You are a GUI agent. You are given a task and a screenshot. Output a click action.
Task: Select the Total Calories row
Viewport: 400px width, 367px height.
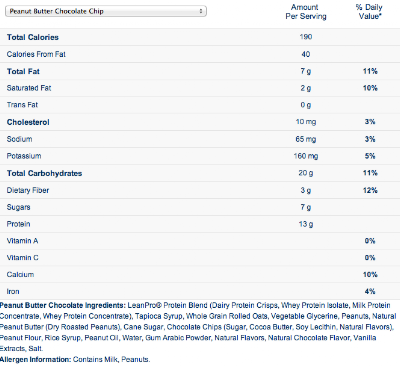(200, 37)
